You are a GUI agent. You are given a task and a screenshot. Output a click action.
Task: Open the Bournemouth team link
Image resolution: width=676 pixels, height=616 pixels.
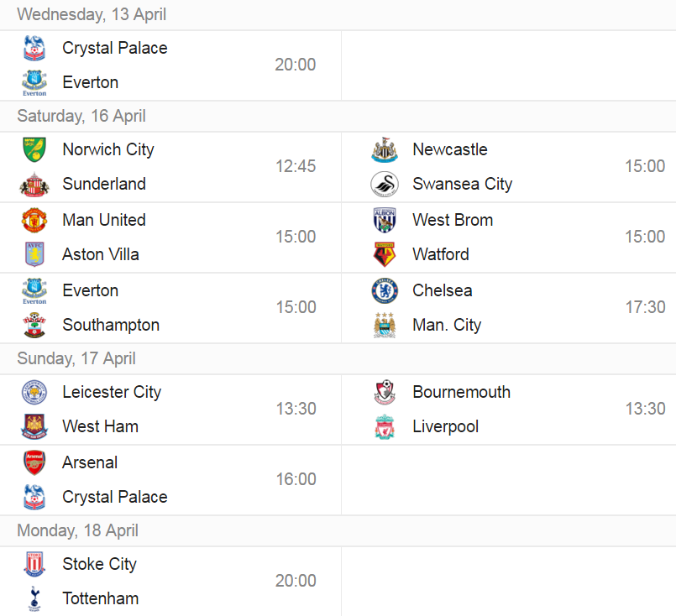(x=461, y=392)
